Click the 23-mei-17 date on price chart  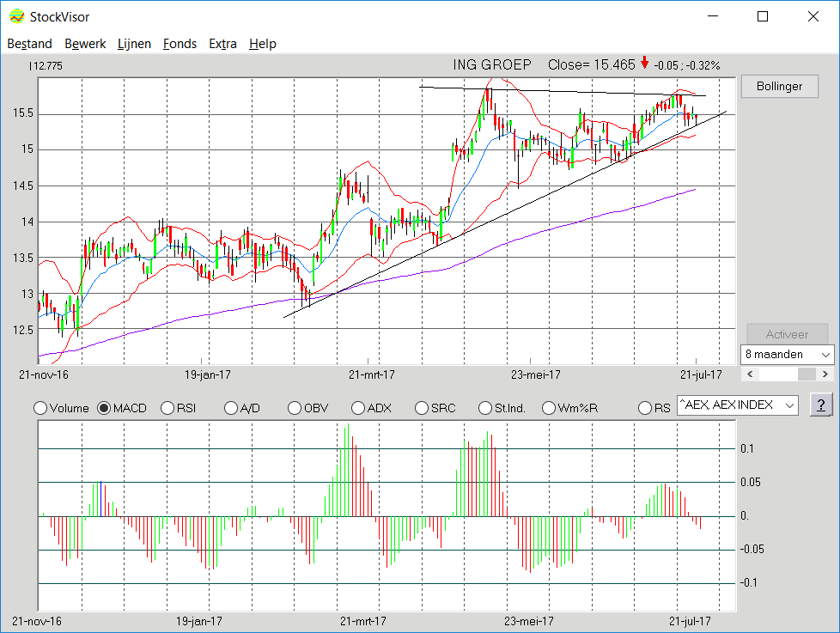[x=535, y=374]
